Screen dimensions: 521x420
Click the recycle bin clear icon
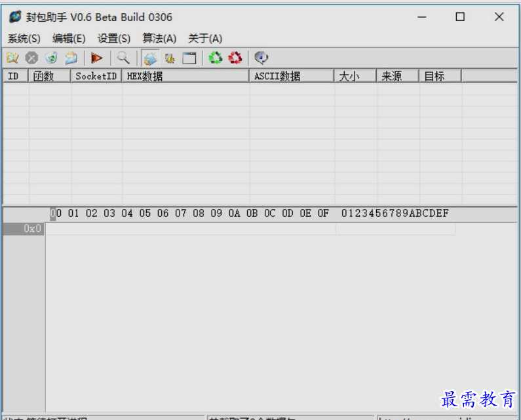(52, 58)
